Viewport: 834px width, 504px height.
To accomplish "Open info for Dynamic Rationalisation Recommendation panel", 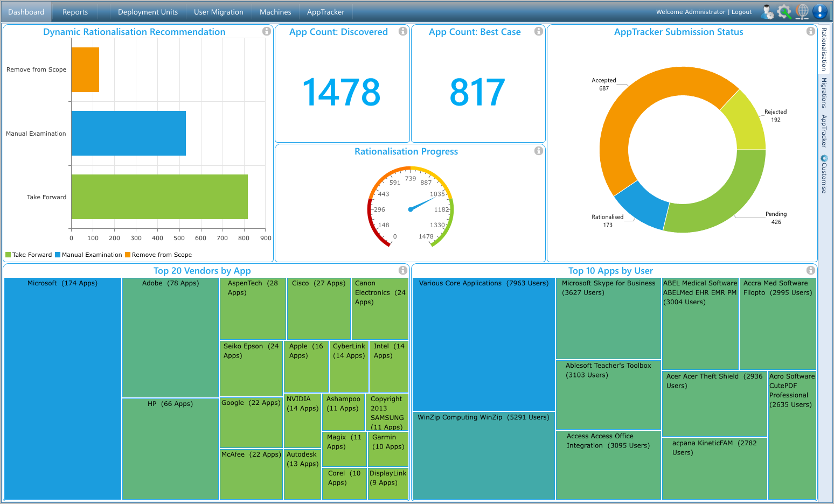I will point(266,31).
